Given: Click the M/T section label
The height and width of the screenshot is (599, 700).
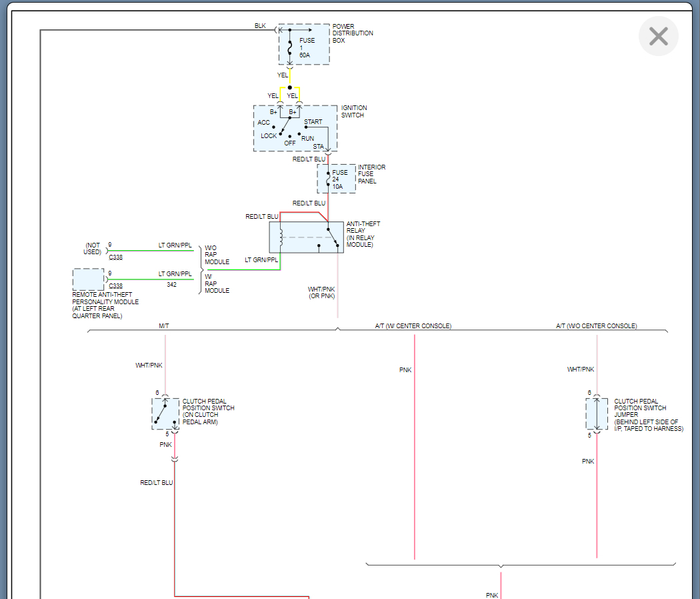Looking at the screenshot, I should click(x=165, y=326).
